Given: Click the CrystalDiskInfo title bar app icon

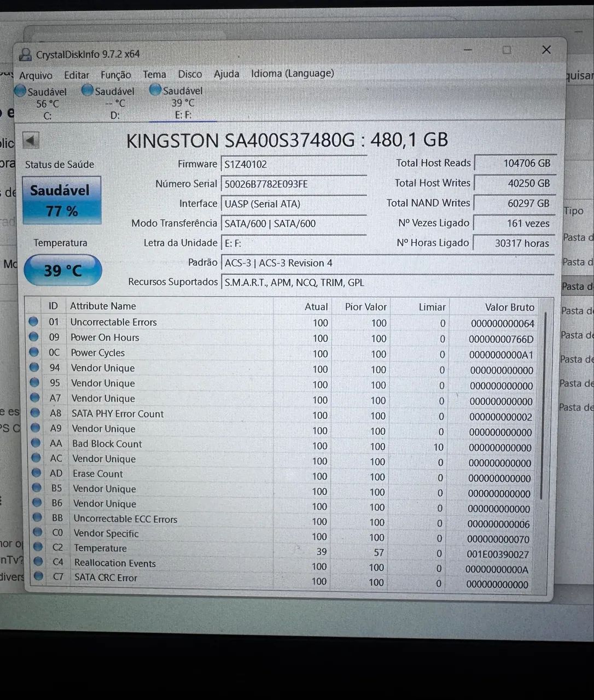Looking at the screenshot, I should 25,54.
